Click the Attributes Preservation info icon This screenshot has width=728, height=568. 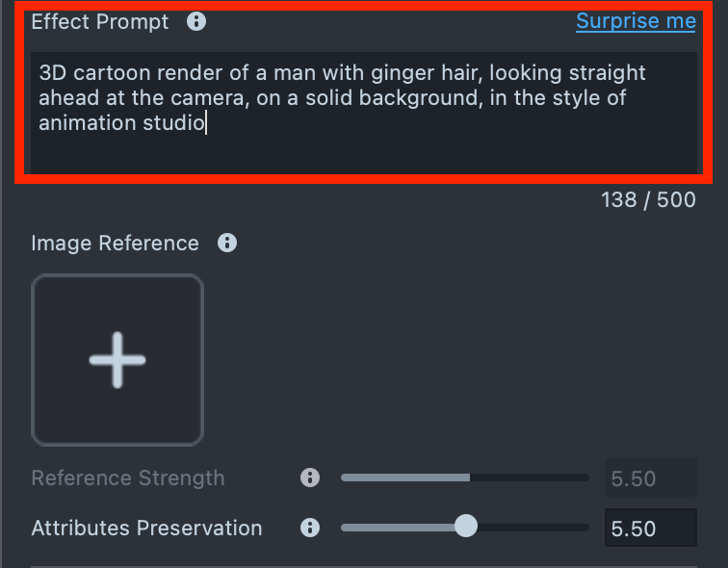pyautogui.click(x=309, y=528)
